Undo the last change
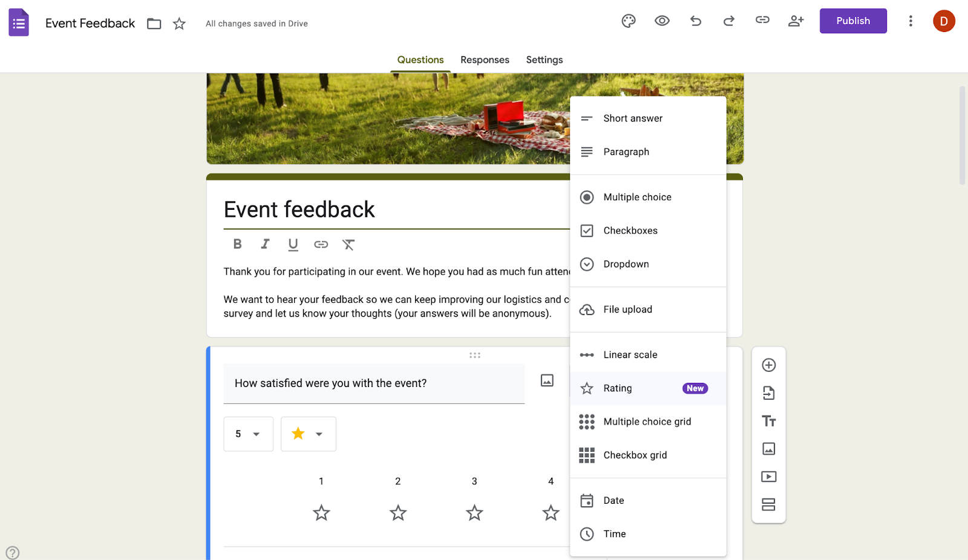968x560 pixels. (695, 21)
